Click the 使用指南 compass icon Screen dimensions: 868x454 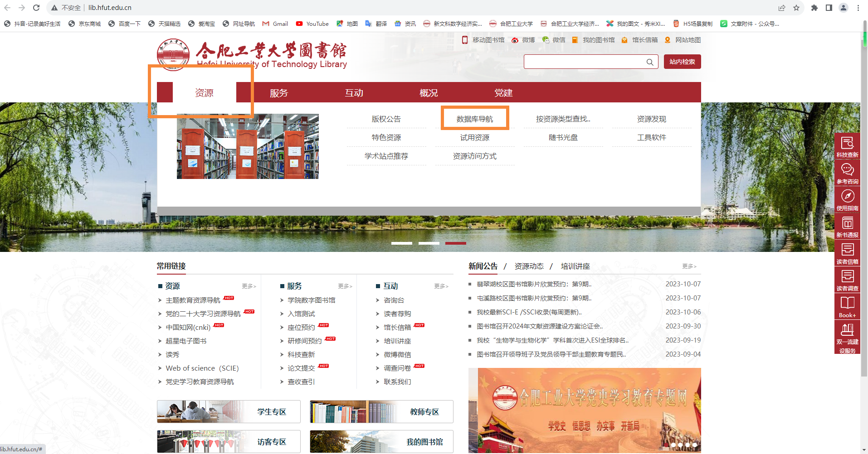pos(847,197)
